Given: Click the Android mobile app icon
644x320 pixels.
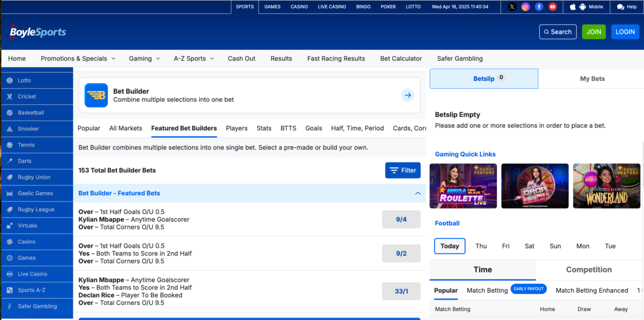Looking at the screenshot, I should pyautogui.click(x=583, y=7).
